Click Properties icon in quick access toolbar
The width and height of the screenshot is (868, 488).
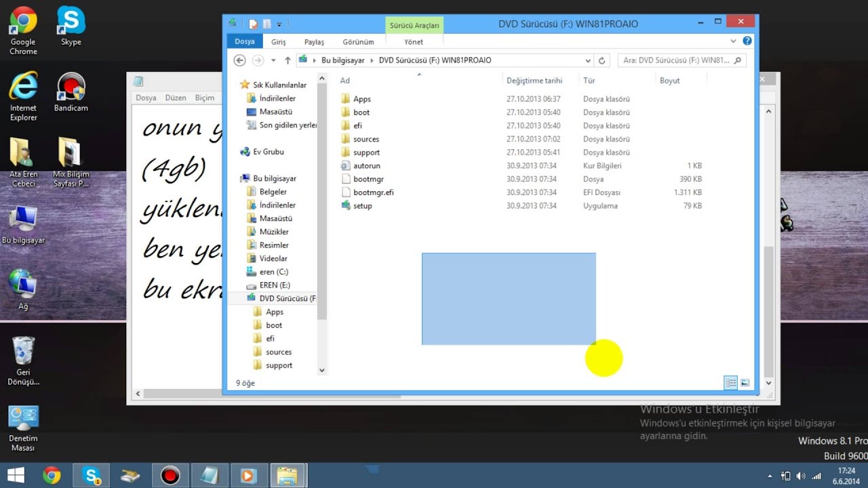pos(254,24)
